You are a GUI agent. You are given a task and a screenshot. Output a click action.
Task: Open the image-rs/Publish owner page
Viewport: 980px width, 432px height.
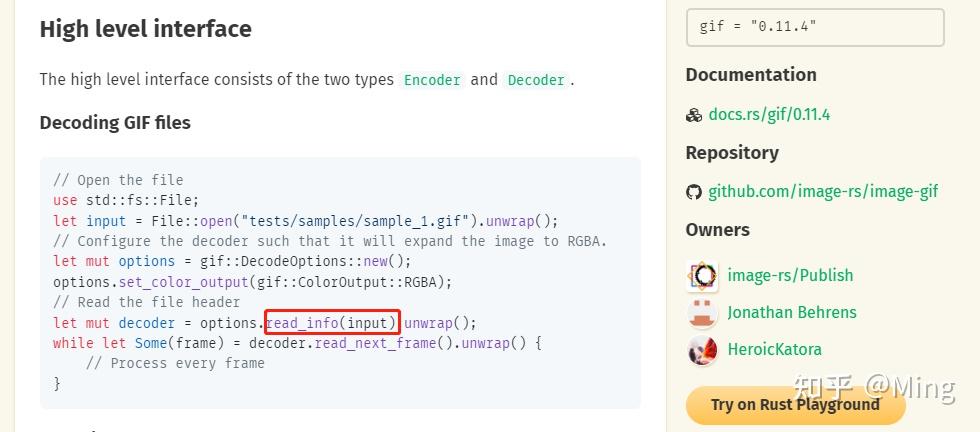(790, 275)
